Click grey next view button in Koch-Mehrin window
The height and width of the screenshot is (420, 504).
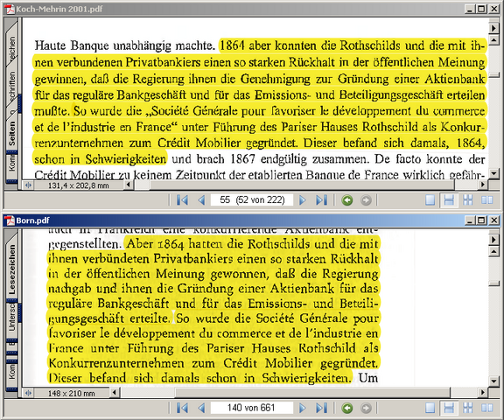[x=366, y=200]
